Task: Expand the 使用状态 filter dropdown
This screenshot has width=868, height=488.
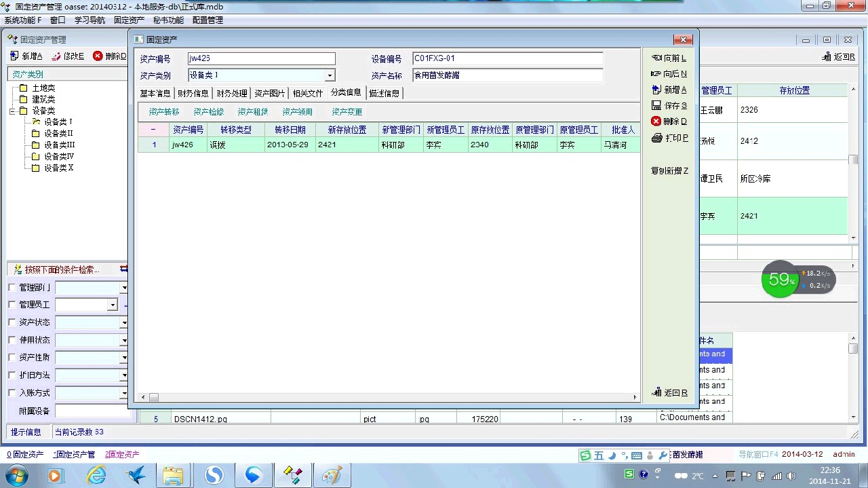Action: [124, 340]
